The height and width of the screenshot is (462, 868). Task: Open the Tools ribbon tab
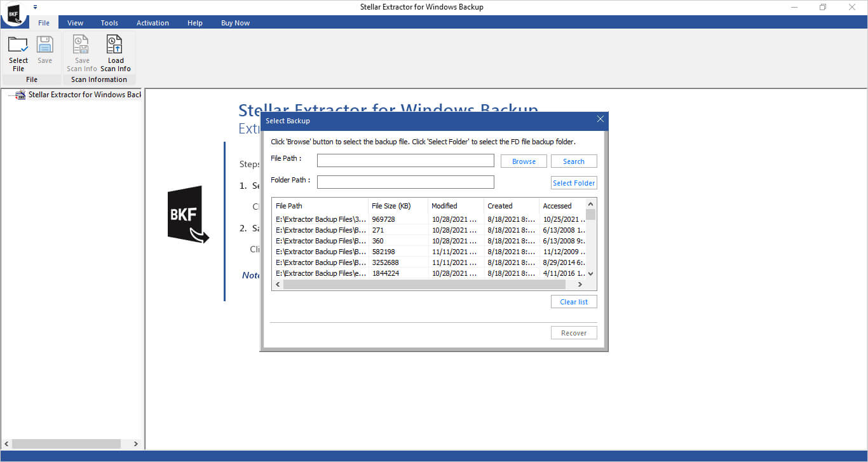click(109, 23)
